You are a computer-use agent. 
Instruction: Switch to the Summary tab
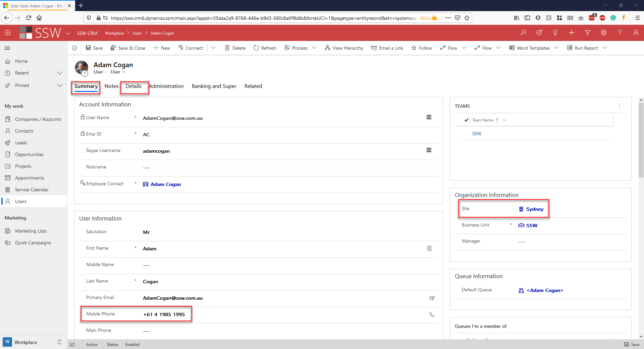(x=86, y=86)
